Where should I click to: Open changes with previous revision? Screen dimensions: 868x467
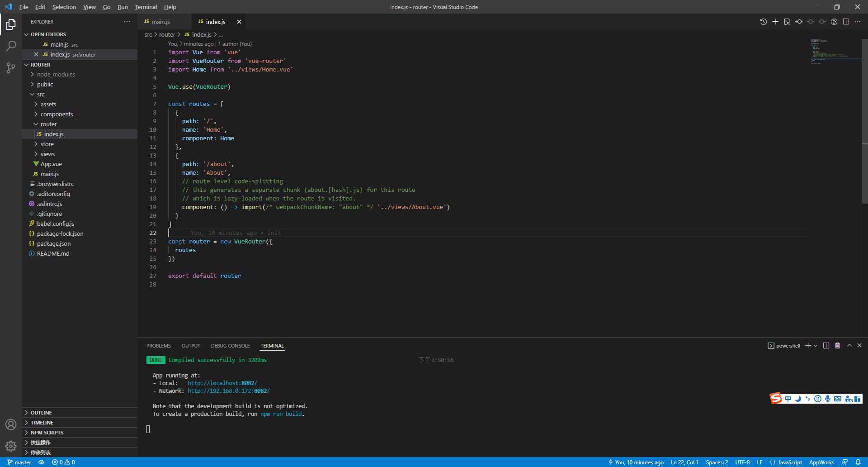point(799,22)
